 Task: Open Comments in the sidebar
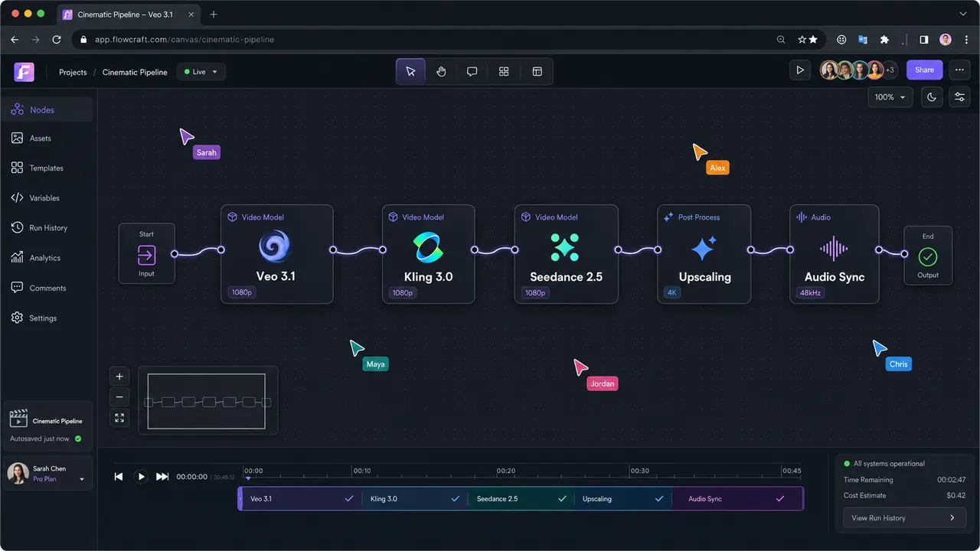47,289
